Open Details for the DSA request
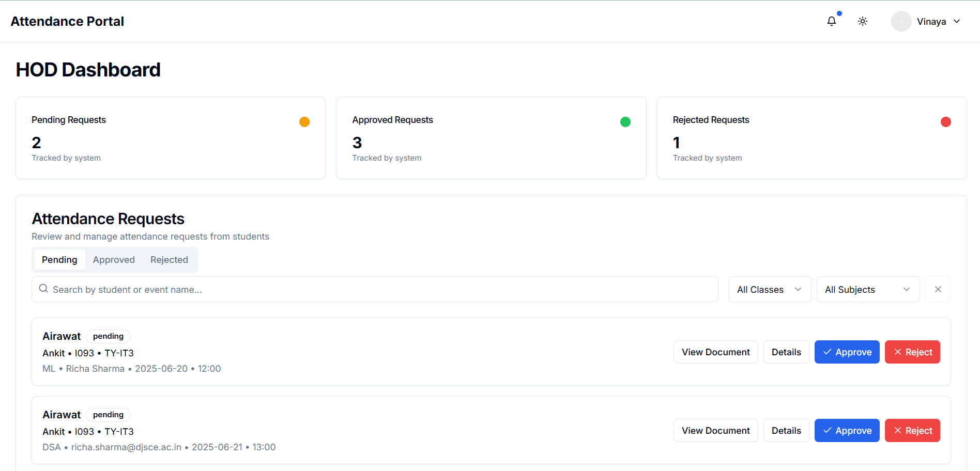The image size is (980, 471). [786, 431]
